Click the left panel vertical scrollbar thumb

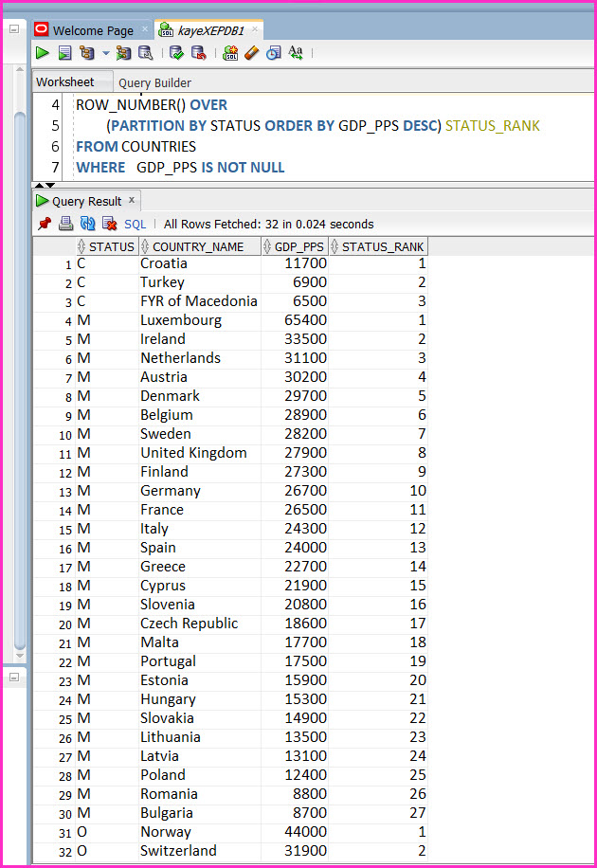(x=20, y=381)
